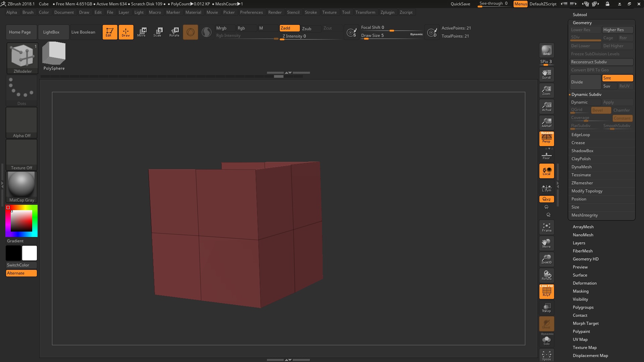Open the Dots stroke picker
644x362 pixels.
(x=21, y=91)
